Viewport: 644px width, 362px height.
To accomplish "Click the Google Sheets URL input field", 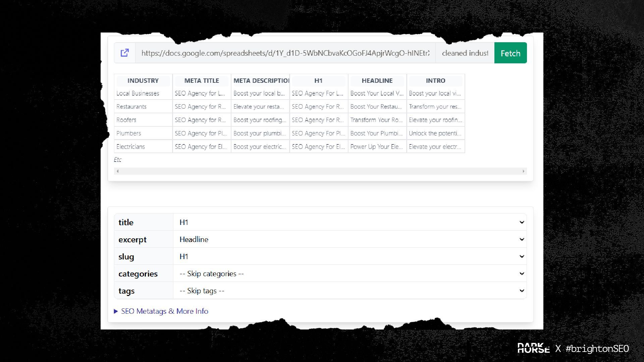I will tap(285, 53).
